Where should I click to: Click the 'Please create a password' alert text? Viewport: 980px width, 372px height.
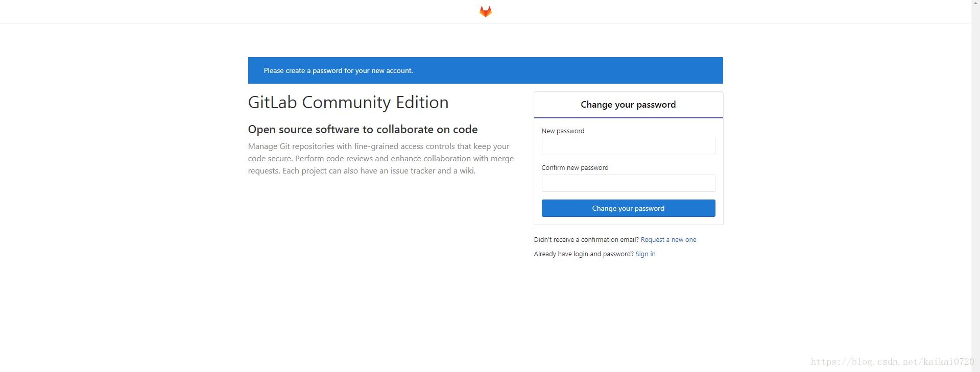coord(338,70)
